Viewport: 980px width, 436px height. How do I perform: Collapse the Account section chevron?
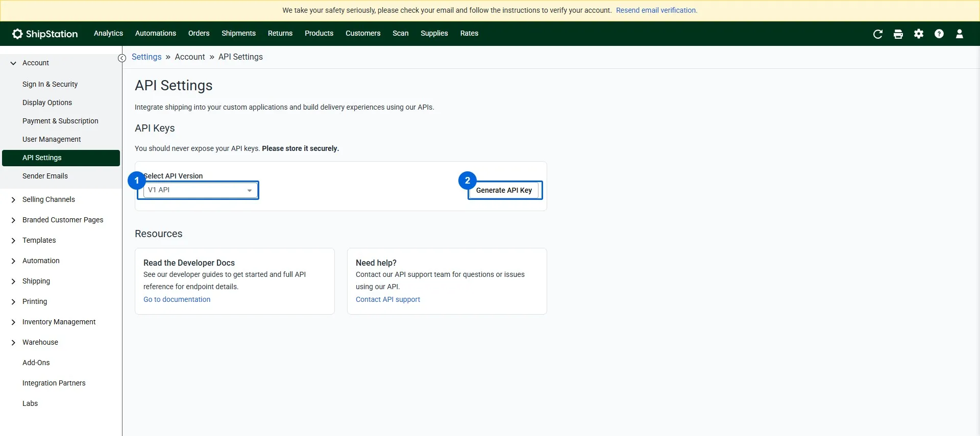[x=13, y=63]
